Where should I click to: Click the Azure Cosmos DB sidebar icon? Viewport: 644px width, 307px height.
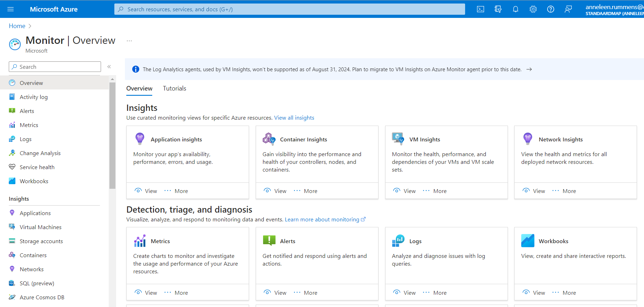pyautogui.click(x=12, y=297)
